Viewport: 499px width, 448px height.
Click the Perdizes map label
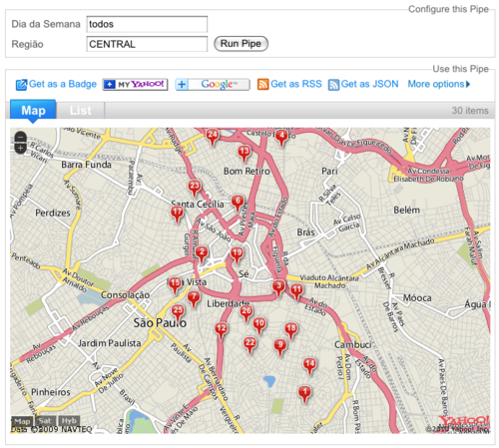coord(53,213)
